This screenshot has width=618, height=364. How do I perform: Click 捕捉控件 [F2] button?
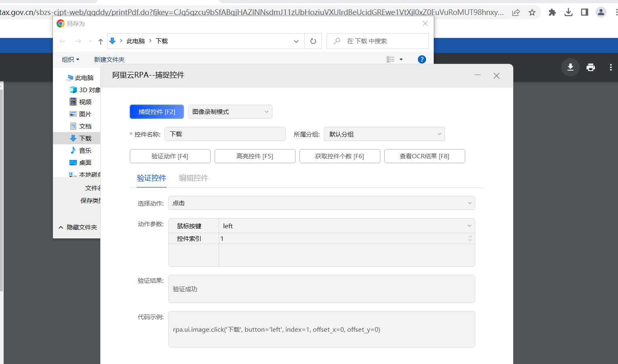[x=157, y=112]
